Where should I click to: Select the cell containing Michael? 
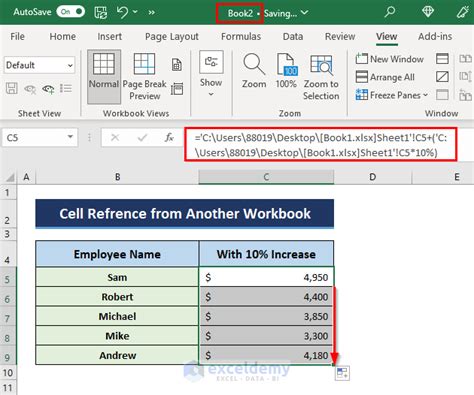[x=117, y=316]
